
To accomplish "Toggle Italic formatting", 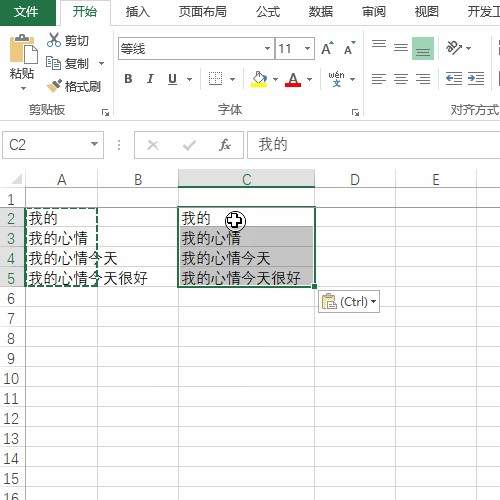I will pos(150,79).
